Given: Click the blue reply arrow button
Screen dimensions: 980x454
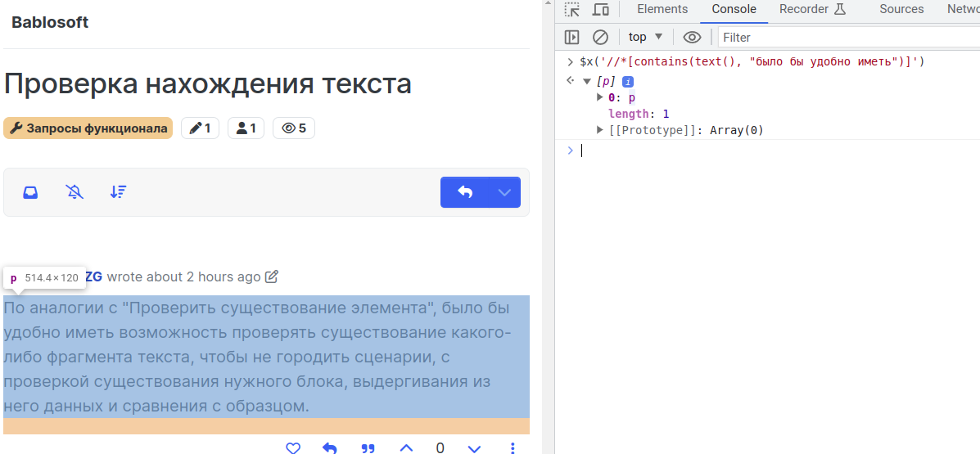Looking at the screenshot, I should pos(465,192).
